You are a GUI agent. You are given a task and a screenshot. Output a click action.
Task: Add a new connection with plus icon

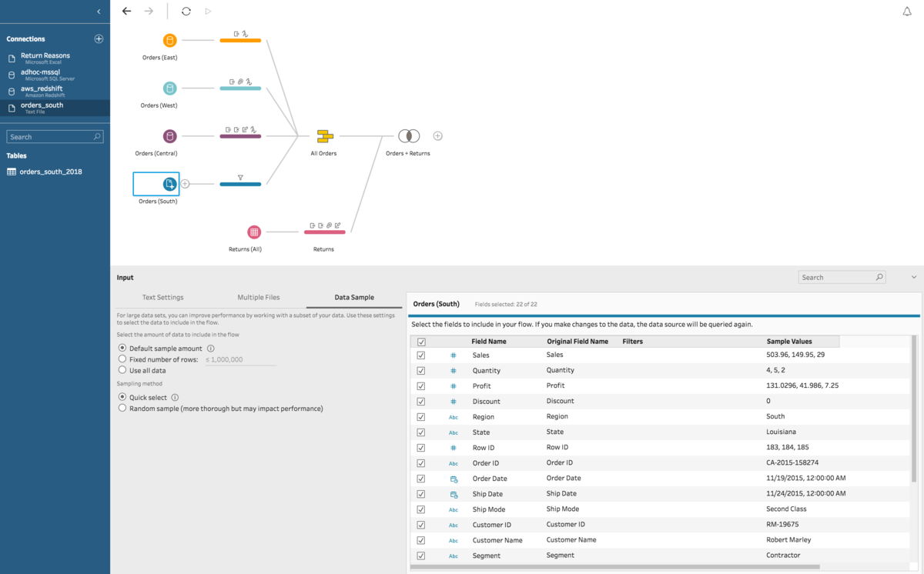coord(99,38)
